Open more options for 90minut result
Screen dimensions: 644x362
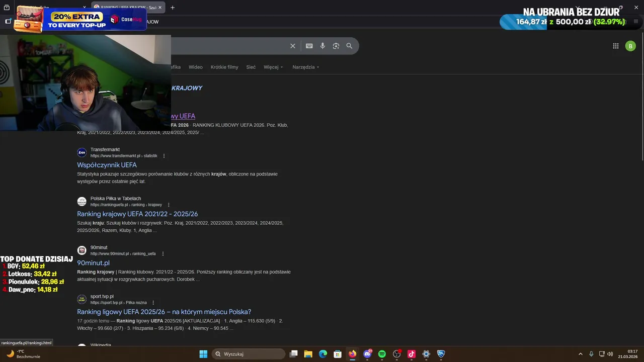pos(163,254)
